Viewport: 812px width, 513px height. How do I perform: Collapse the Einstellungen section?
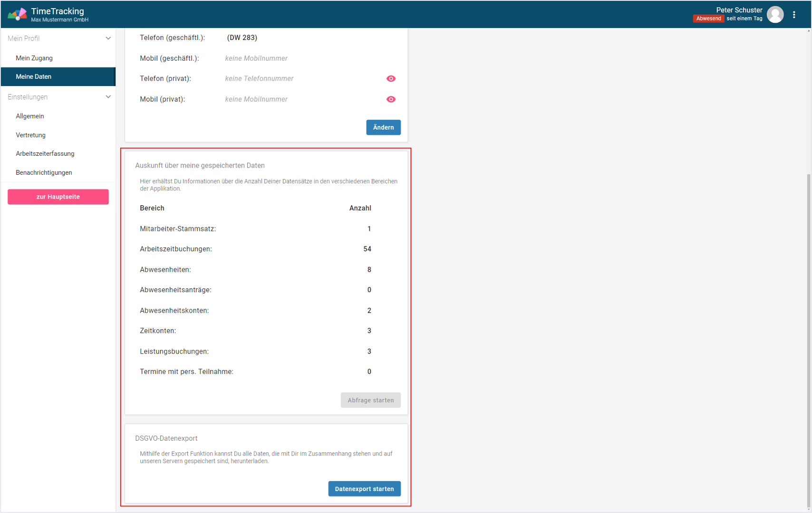point(108,97)
